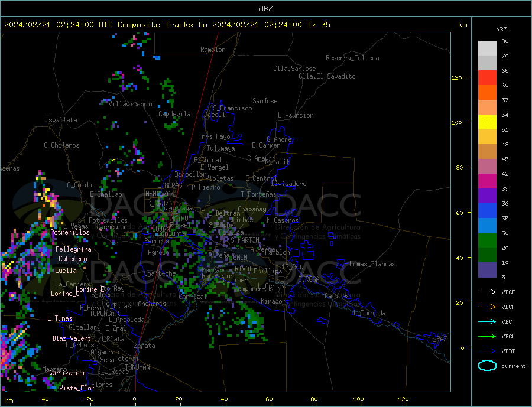This screenshot has height=407, width=532.
Task: Click the green VBCU arrow in legend
Action: point(488,337)
